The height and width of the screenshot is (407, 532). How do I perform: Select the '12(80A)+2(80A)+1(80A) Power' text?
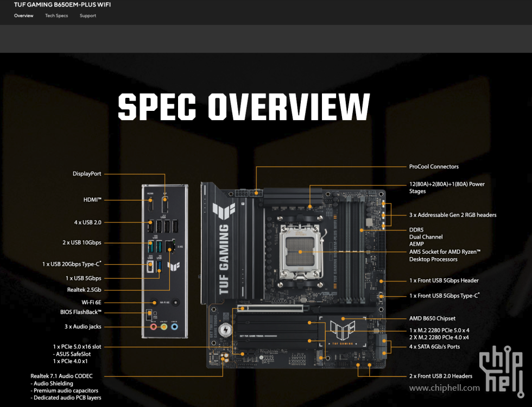447,184
